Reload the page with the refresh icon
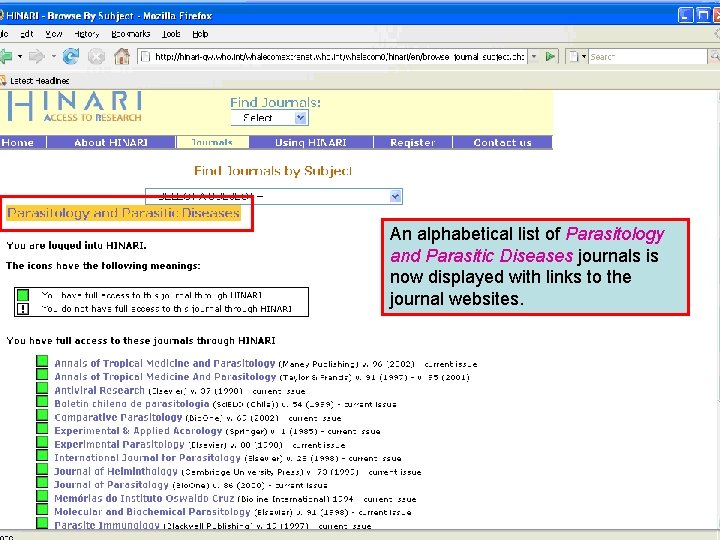 pyautogui.click(x=71, y=56)
